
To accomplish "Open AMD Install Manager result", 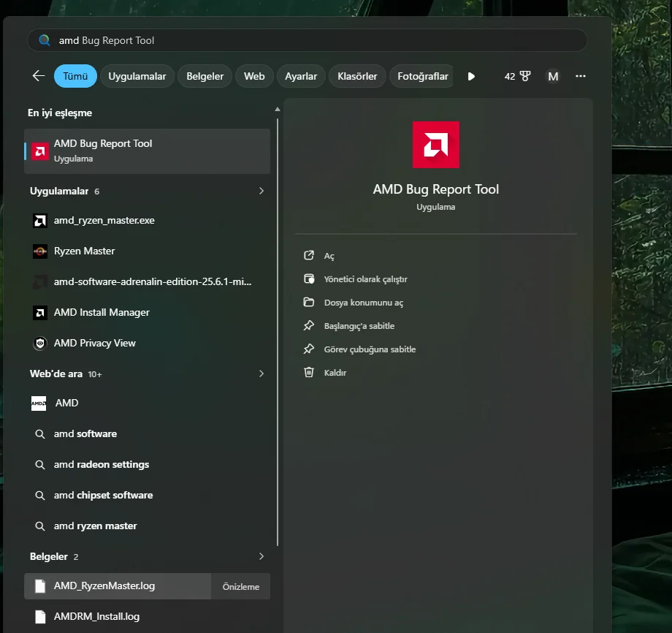I will pyautogui.click(x=147, y=313).
